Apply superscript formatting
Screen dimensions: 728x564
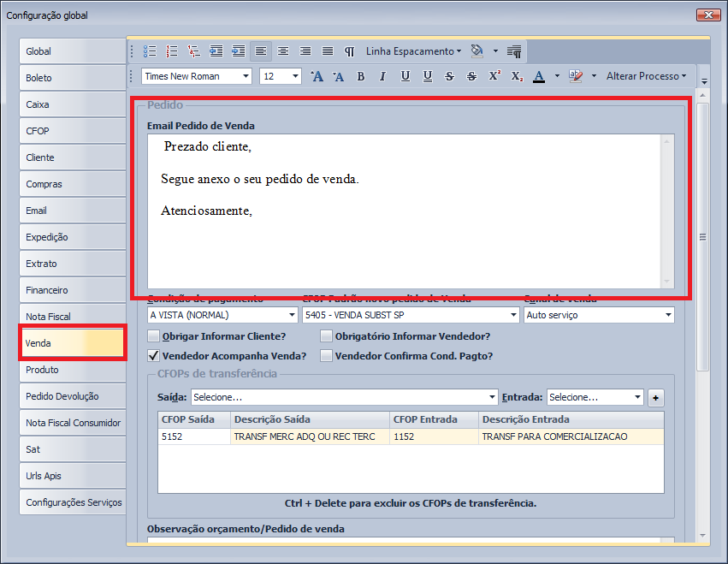pos(494,76)
